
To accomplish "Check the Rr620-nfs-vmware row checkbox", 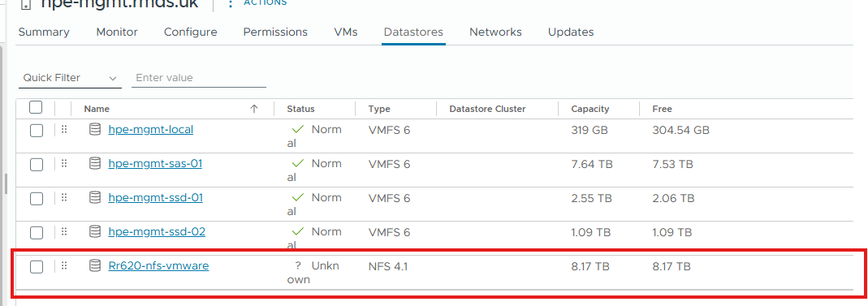I will [x=36, y=267].
